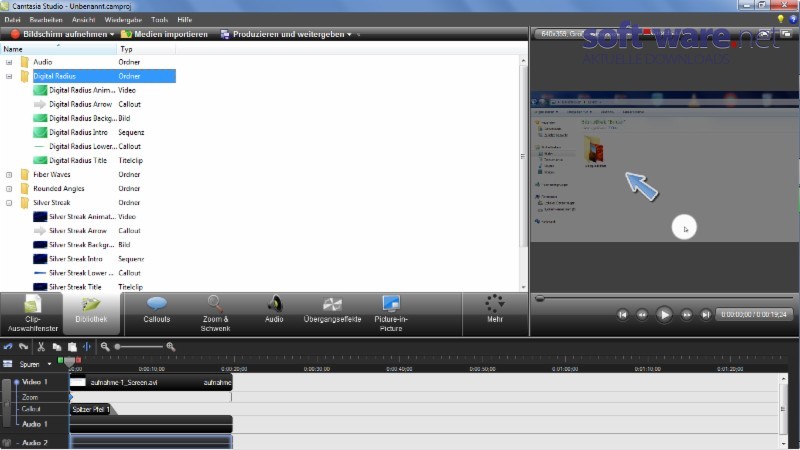Select the Silver Streak folder row
The width and height of the screenshot is (800, 450).
tap(88, 203)
